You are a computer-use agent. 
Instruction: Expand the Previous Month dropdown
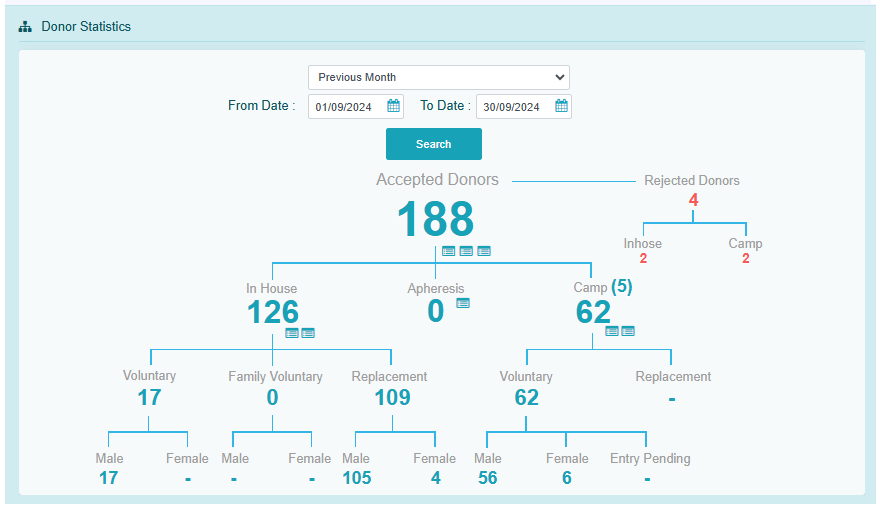click(x=438, y=77)
